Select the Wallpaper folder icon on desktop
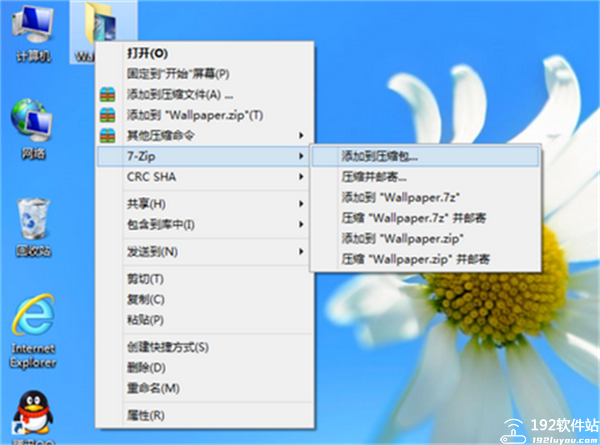The width and height of the screenshot is (600, 445). (x=100, y=22)
